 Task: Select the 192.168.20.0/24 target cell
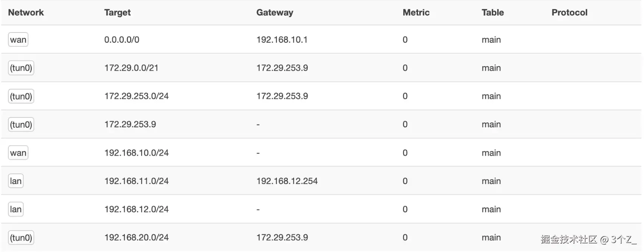(x=137, y=238)
